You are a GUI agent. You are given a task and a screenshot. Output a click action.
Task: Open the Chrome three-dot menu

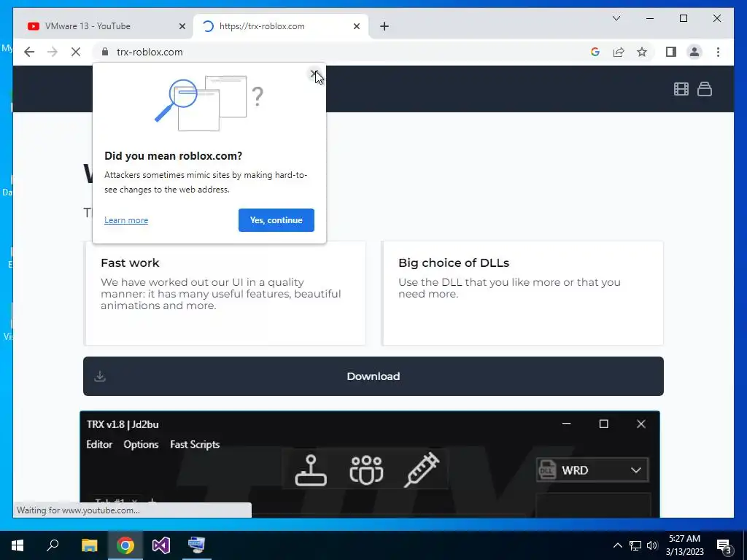coord(718,52)
